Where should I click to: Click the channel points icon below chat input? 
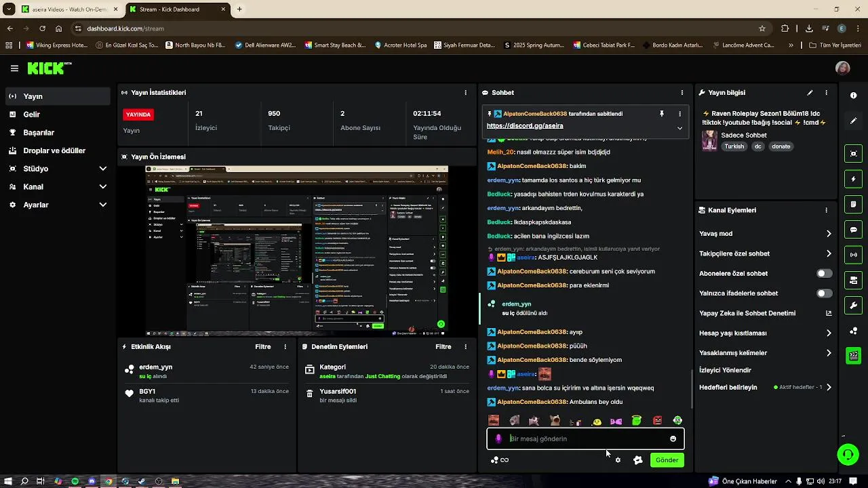coord(499,460)
